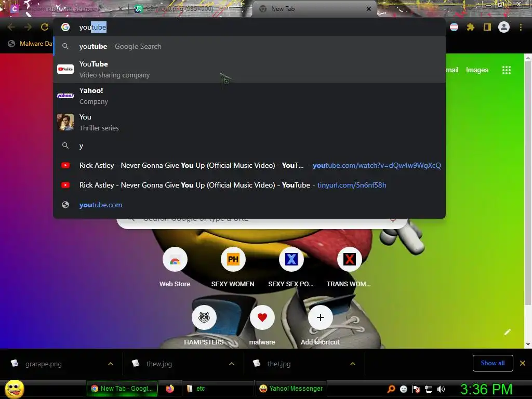The height and width of the screenshot is (399, 532).
Task: Click the magnifier tray icon
Action: coord(391,389)
